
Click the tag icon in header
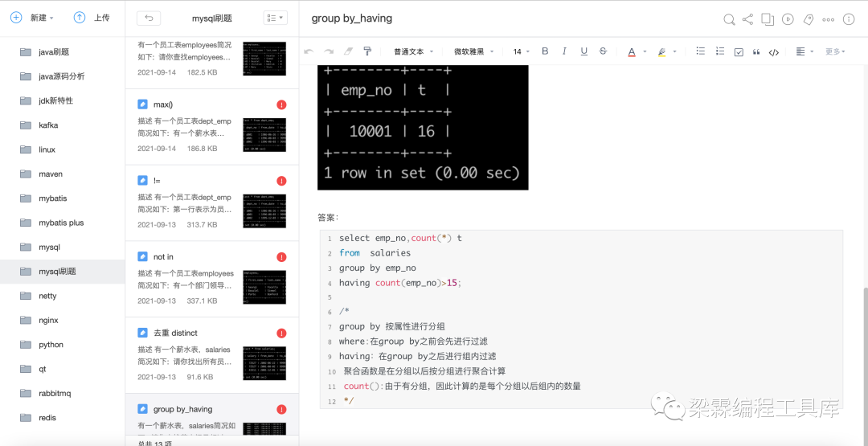click(x=809, y=19)
